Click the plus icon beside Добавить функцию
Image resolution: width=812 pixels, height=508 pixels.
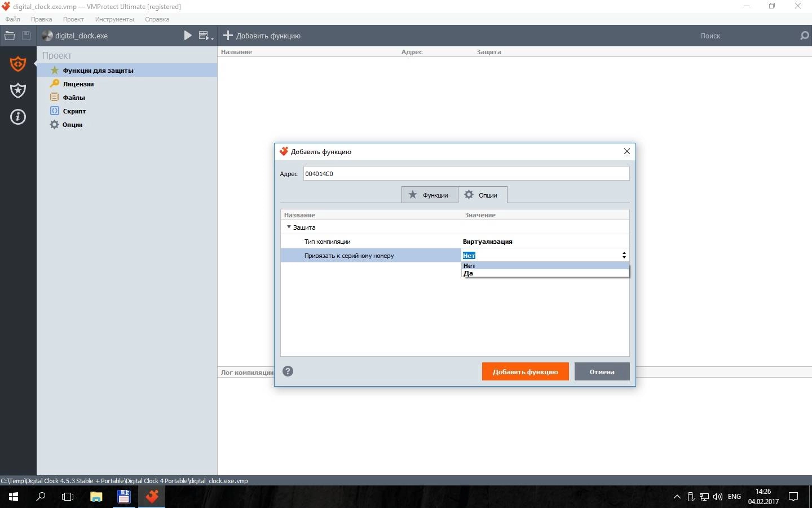coord(228,36)
